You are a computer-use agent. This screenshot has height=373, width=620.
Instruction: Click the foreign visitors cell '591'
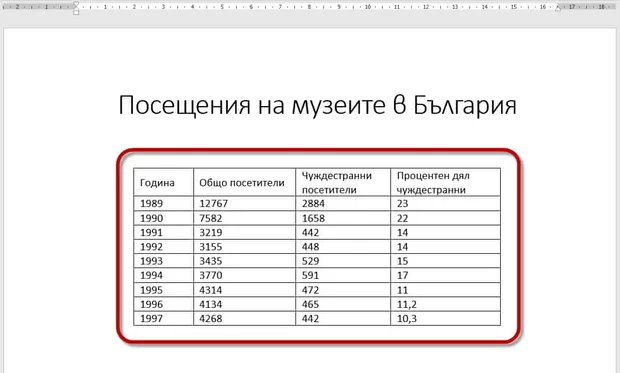(343, 275)
